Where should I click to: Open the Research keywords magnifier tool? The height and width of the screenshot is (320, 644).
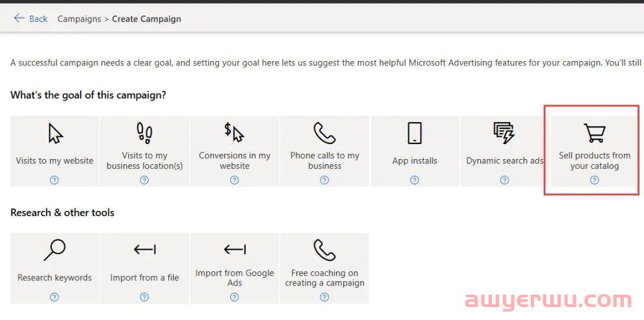pos(55,250)
